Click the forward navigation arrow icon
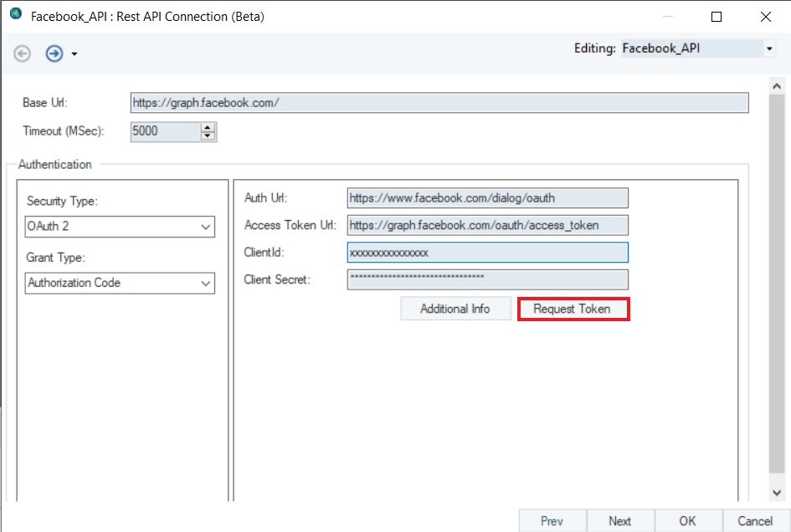791x532 pixels. click(54, 54)
